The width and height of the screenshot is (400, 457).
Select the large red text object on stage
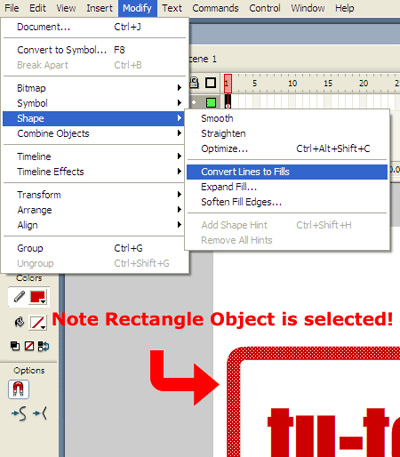pyautogui.click(x=333, y=433)
